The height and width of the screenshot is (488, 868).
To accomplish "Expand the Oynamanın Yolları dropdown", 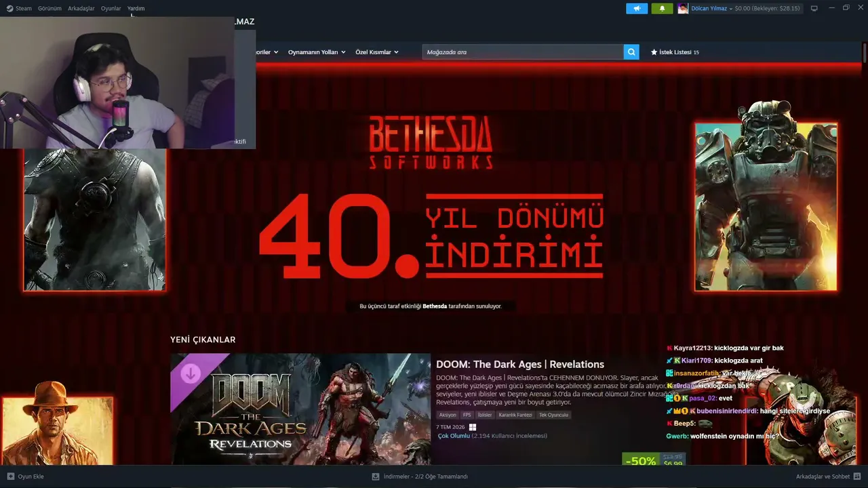I will pyautogui.click(x=317, y=52).
